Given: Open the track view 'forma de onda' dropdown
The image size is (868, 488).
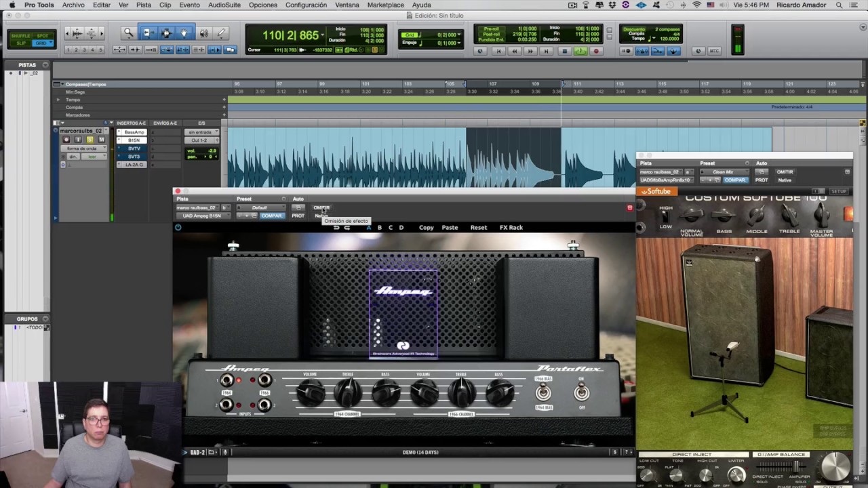Looking at the screenshot, I should point(83,148).
